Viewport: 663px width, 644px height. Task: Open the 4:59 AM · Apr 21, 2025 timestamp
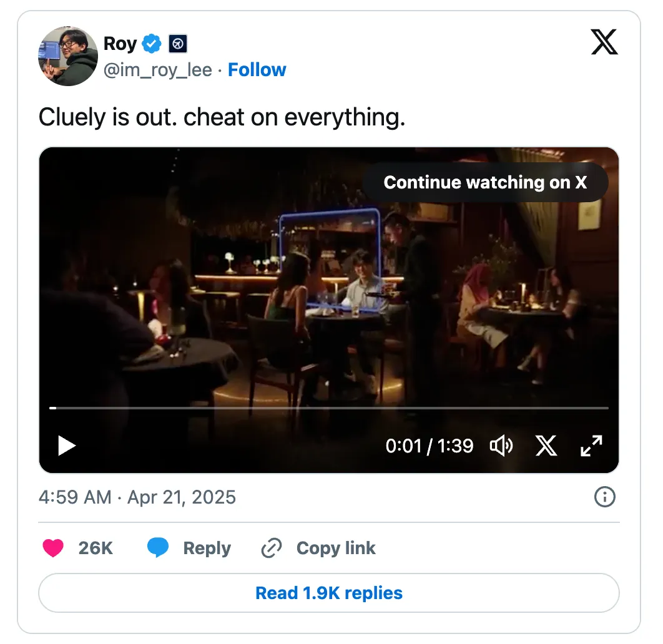point(137,497)
